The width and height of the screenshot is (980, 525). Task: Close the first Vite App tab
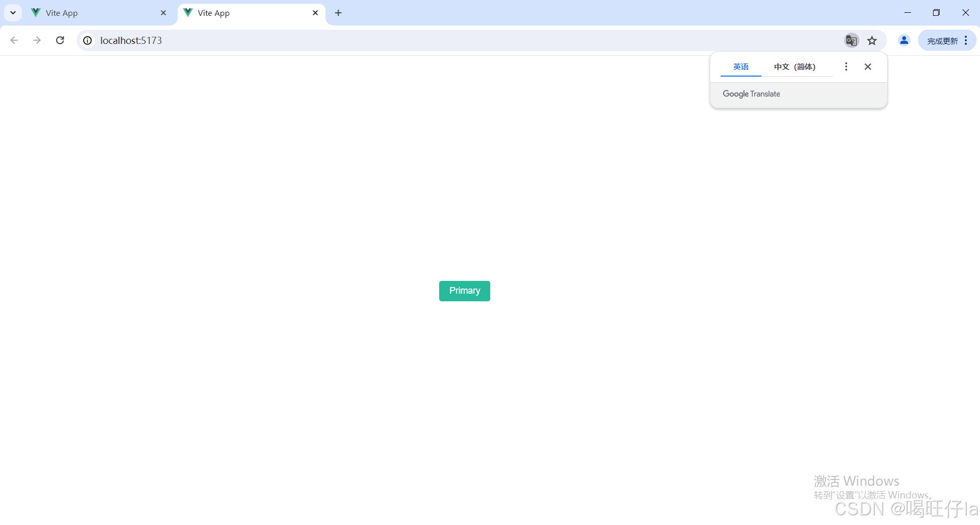tap(163, 13)
